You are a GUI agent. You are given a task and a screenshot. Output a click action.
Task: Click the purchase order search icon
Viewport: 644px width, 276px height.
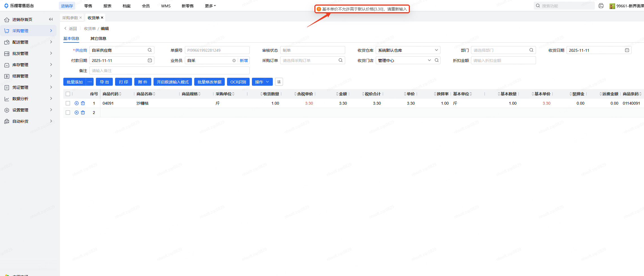click(341, 60)
